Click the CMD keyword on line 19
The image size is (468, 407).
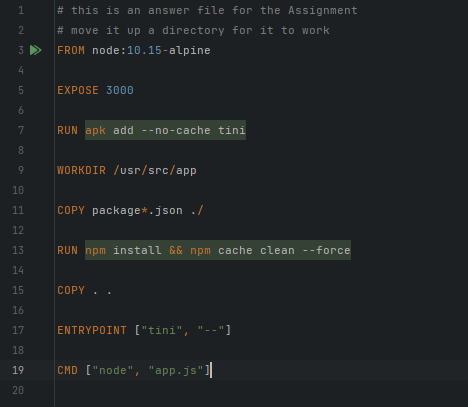click(x=67, y=370)
